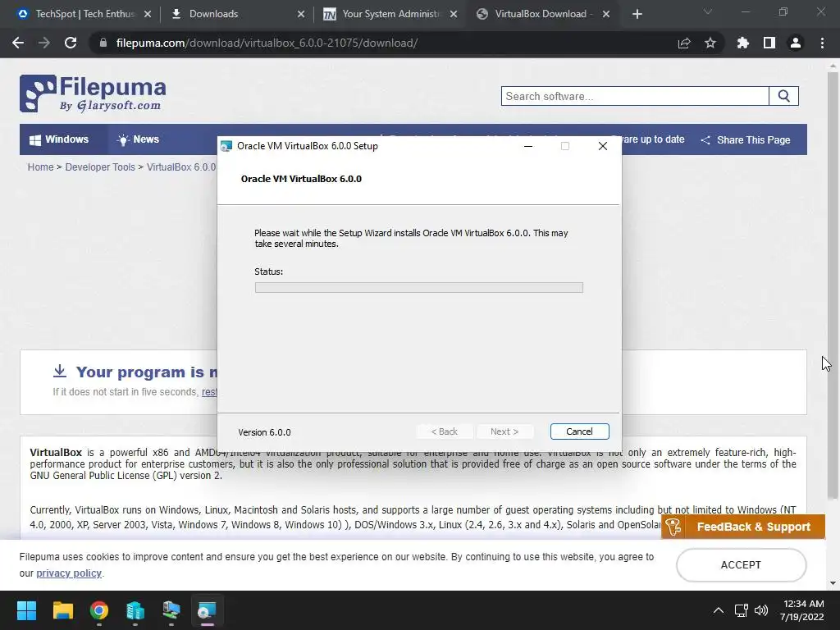The width and height of the screenshot is (840, 630).
Task: Open the Developer Tools breadcrumb
Action: click(100, 167)
